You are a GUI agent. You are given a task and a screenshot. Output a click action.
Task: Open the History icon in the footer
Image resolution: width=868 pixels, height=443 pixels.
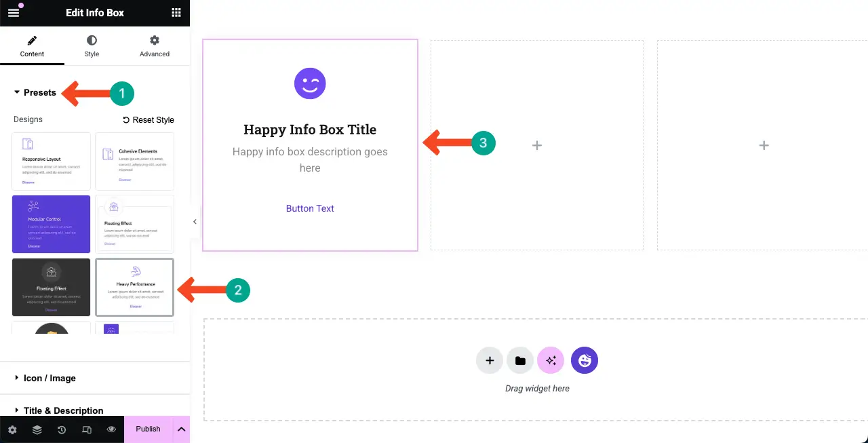click(62, 429)
